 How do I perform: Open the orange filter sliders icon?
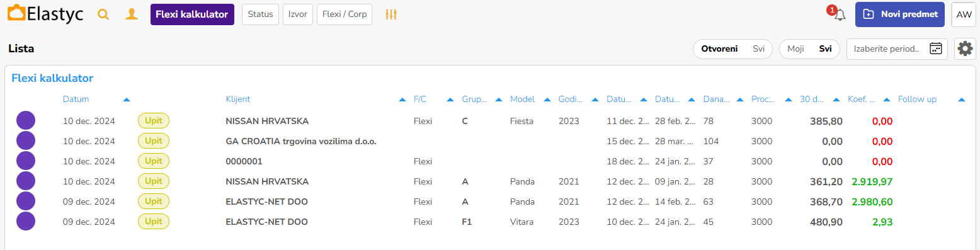pyautogui.click(x=391, y=14)
